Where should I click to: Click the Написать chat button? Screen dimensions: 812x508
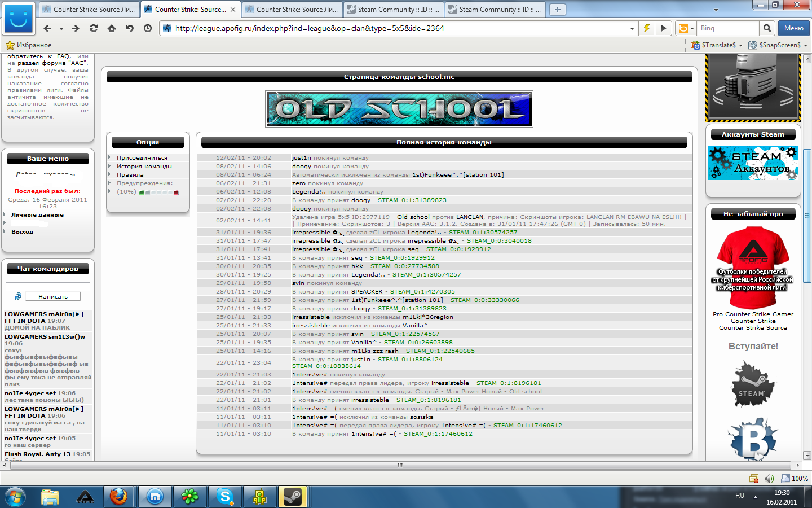[x=53, y=296]
